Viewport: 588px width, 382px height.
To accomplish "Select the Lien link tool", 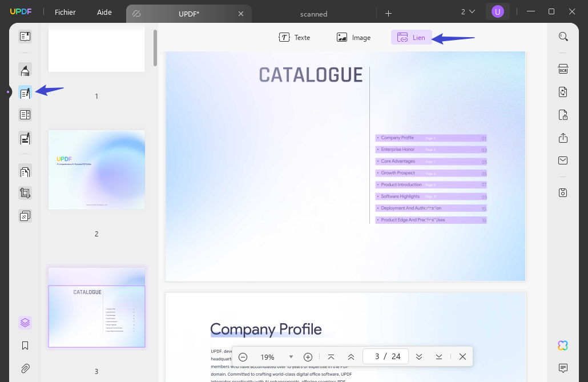I will (x=412, y=38).
